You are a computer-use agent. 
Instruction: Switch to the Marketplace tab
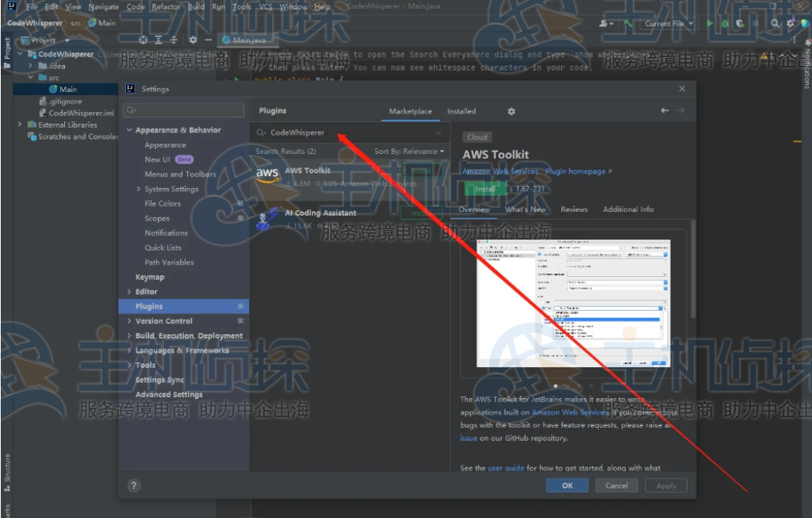click(x=410, y=111)
